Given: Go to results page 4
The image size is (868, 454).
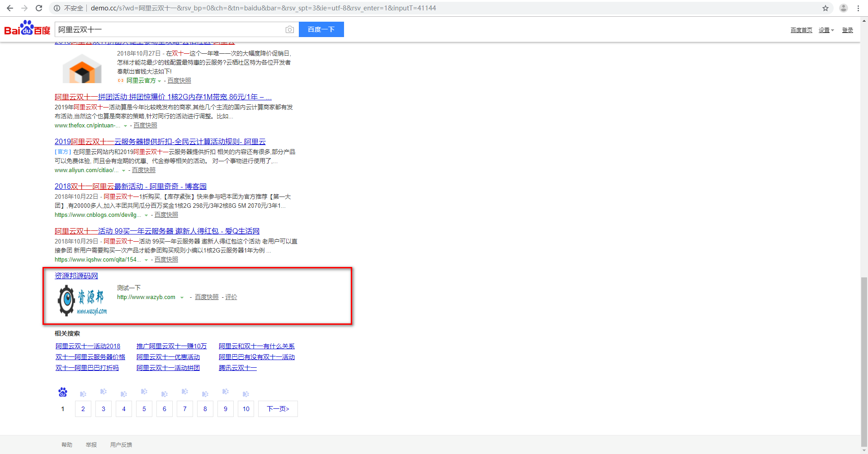Looking at the screenshot, I should coord(124,409).
